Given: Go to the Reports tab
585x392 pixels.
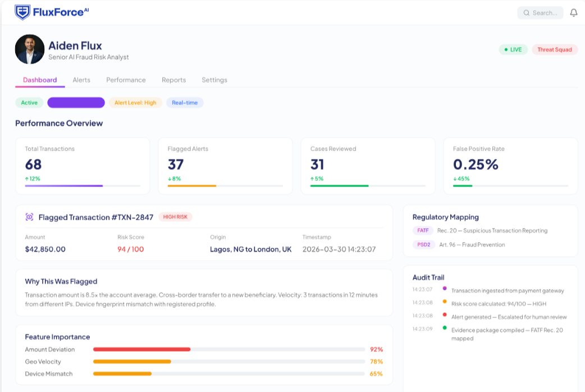Looking at the screenshot, I should (173, 80).
